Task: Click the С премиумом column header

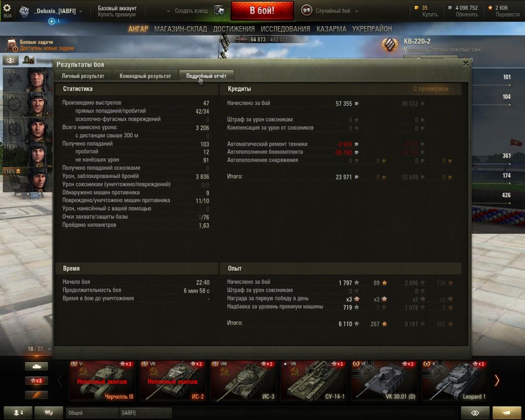Action: click(431, 89)
